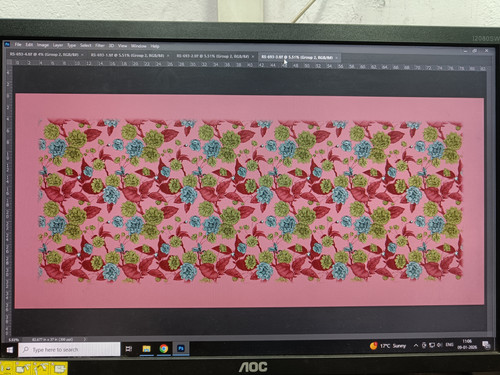Click the document dimensions text in status bar
The height and width of the screenshot is (375, 500).
[52, 340]
